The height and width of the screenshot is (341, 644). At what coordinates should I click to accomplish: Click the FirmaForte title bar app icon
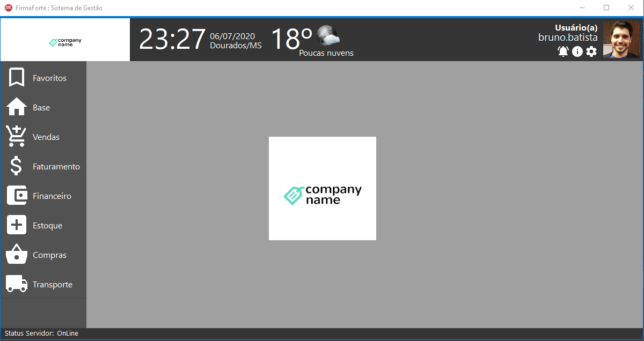click(x=9, y=8)
